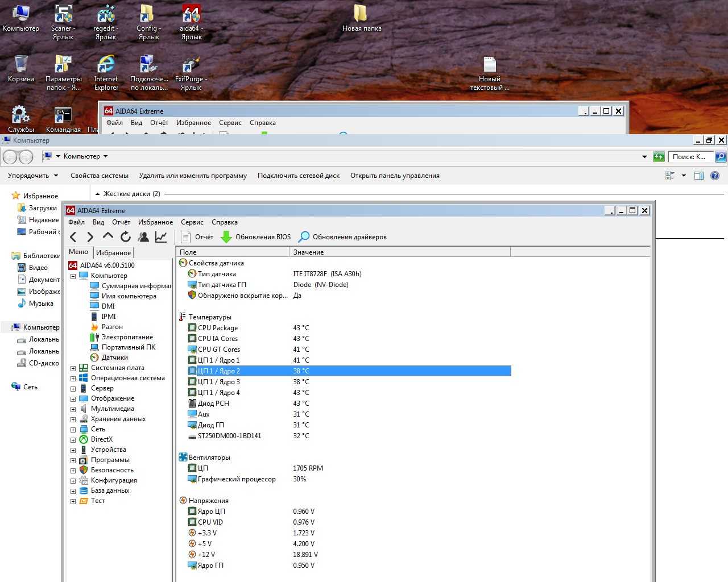The image size is (728, 582).
Task: Go forward with AIDA64 toolbar right arrow
Action: (x=90, y=237)
